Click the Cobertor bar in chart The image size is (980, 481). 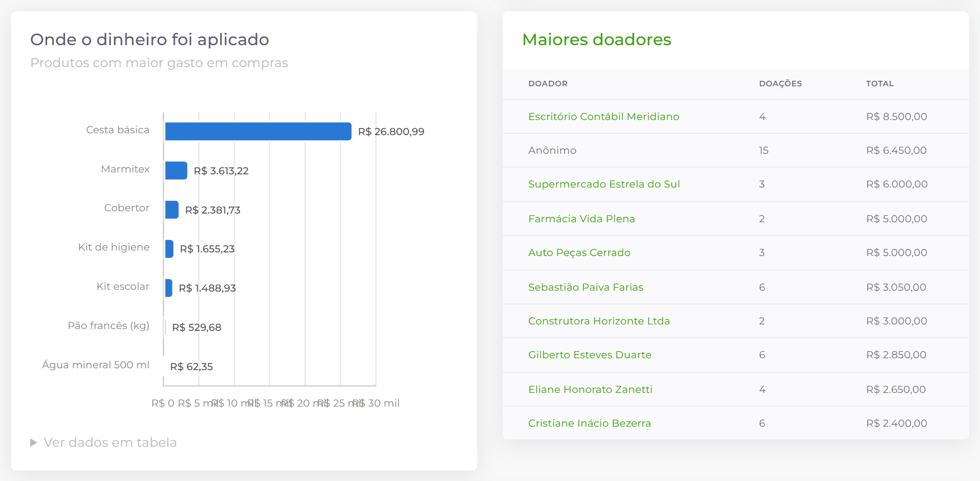click(x=172, y=210)
